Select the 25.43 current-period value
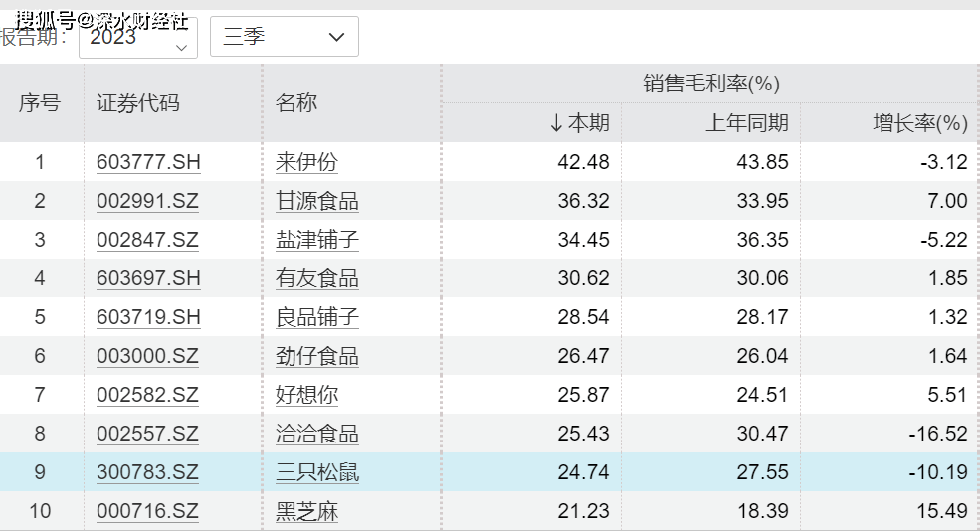 coord(583,434)
